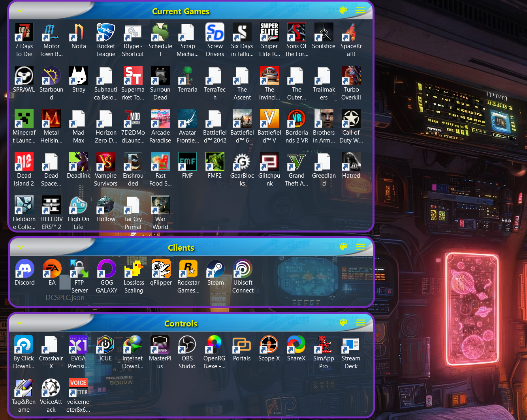Click the Current Games title text
The image size is (527, 420).
tap(181, 11)
